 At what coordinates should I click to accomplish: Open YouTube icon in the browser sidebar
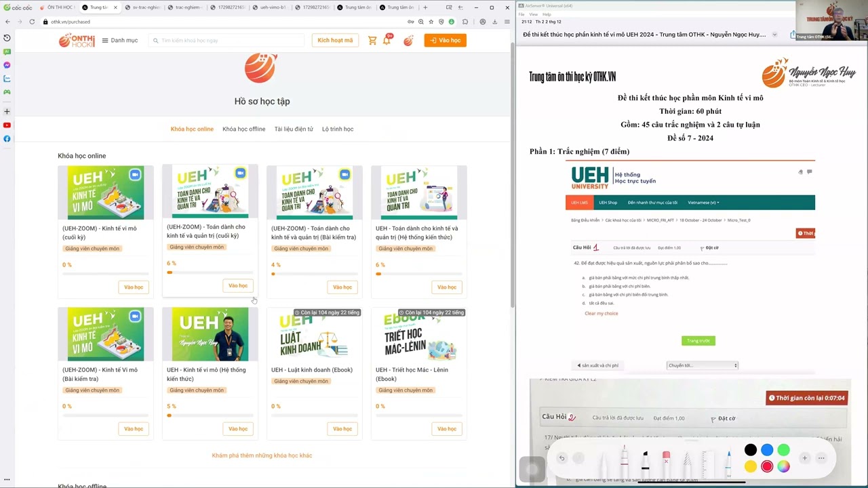[x=7, y=125]
